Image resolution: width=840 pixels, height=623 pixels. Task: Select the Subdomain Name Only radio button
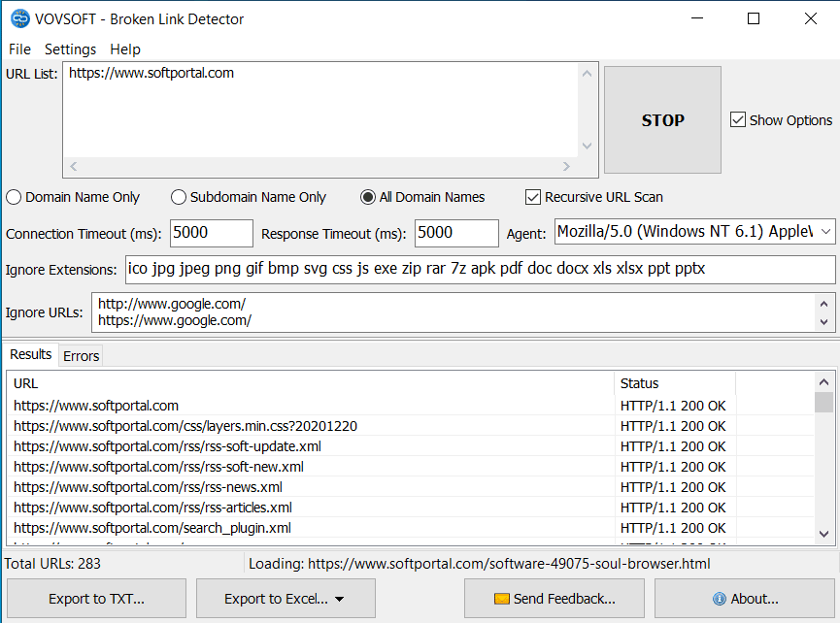coord(179,197)
